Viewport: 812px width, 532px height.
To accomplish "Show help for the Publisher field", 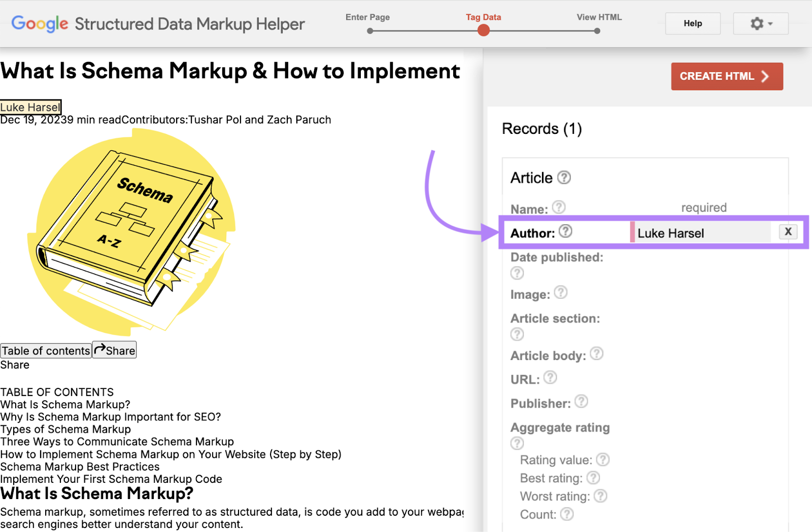I will [x=581, y=402].
